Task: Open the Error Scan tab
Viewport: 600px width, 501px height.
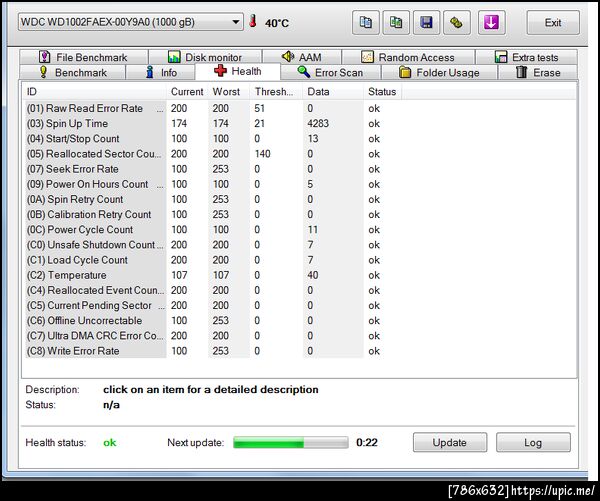Action: pyautogui.click(x=331, y=72)
